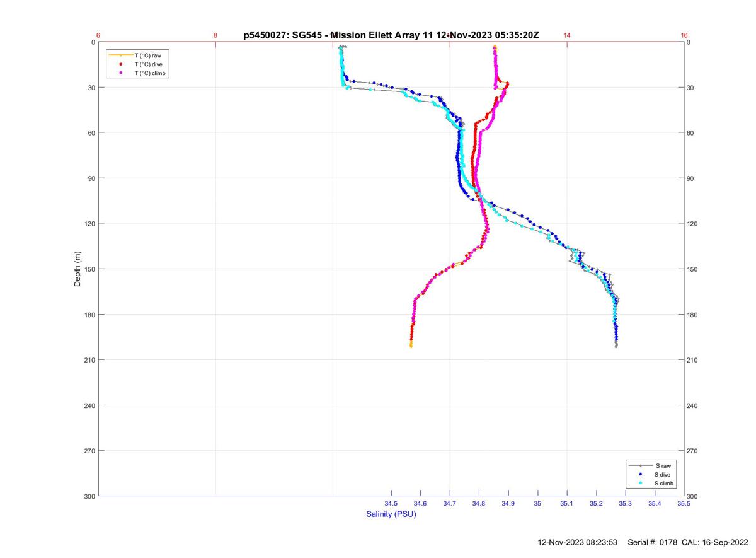Click the 150 tick on the left depth axis
Image resolution: width=756 pixels, height=558 pixels.
[89, 269]
